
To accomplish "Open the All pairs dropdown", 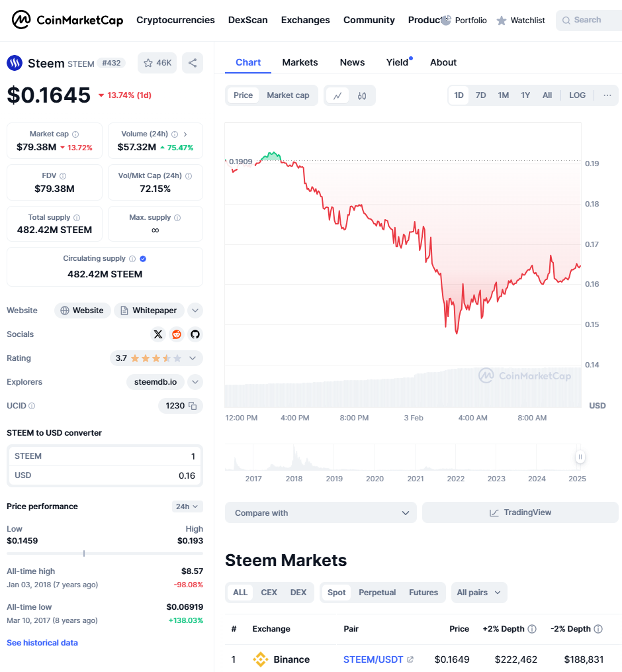I will click(x=479, y=593).
